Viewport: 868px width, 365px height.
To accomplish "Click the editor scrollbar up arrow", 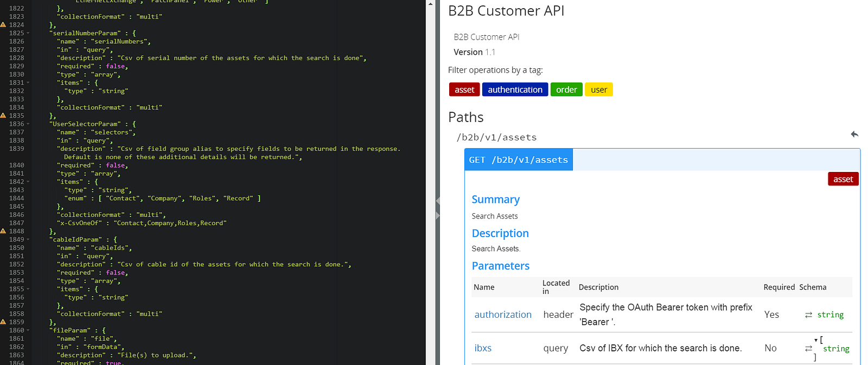I will pyautogui.click(x=431, y=4).
